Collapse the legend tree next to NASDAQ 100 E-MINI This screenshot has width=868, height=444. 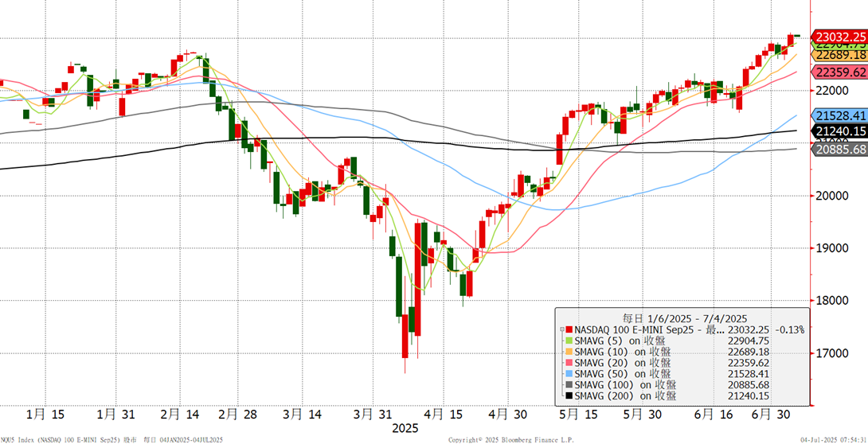pos(562,330)
